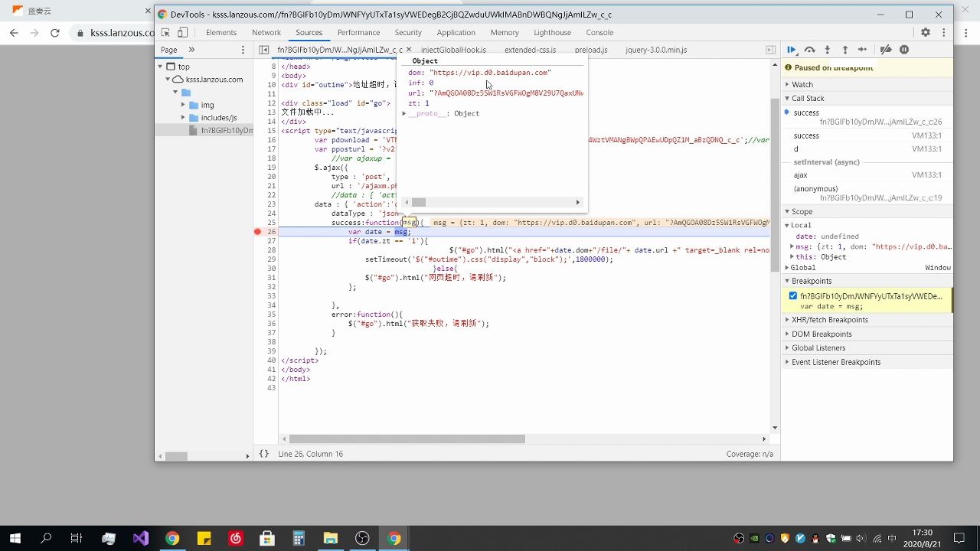The width and height of the screenshot is (980, 551).
Task: Switch to the Console tab
Action: click(x=599, y=33)
